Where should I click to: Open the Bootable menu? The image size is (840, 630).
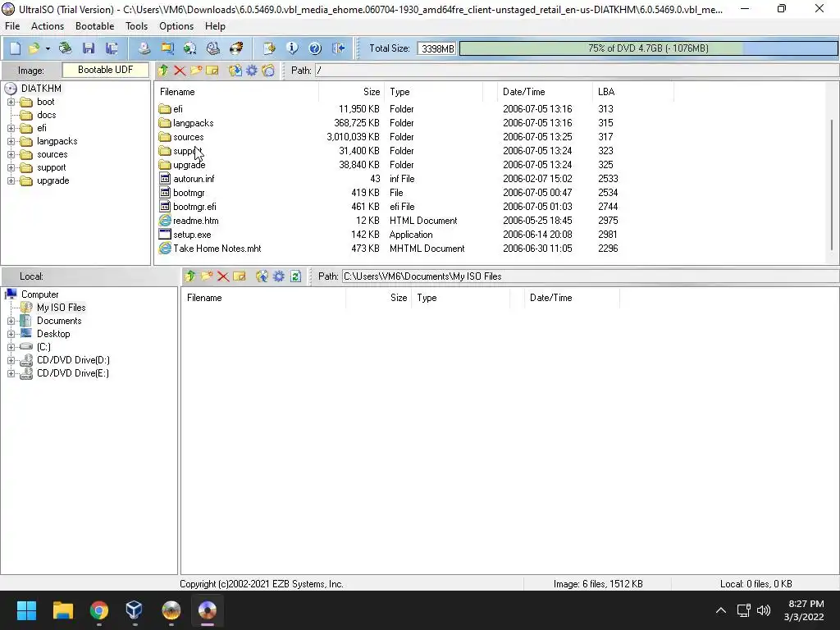(95, 26)
